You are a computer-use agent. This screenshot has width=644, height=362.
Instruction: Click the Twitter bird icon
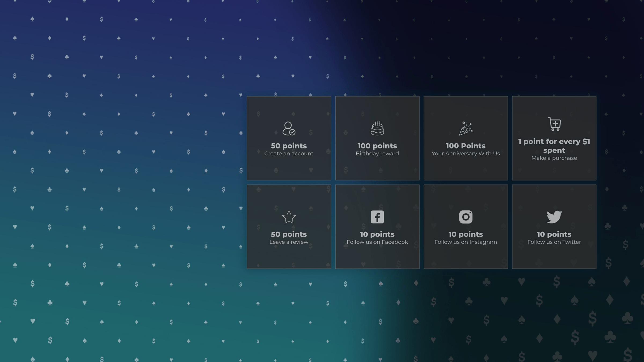tap(554, 217)
